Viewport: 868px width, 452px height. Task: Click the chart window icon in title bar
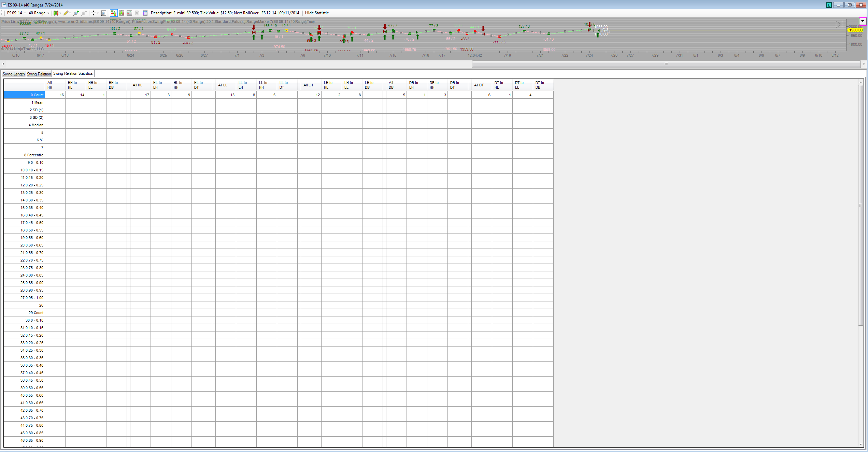4,5
